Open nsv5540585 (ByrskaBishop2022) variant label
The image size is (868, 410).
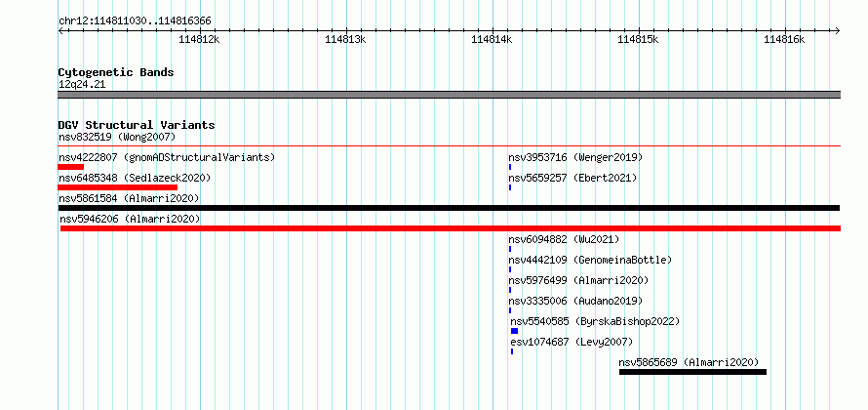[595, 321]
